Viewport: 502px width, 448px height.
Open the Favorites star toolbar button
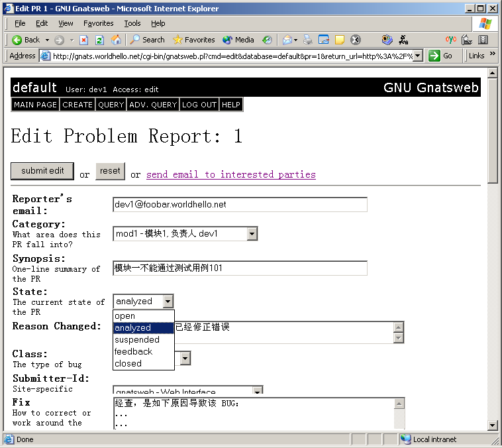[x=193, y=40]
